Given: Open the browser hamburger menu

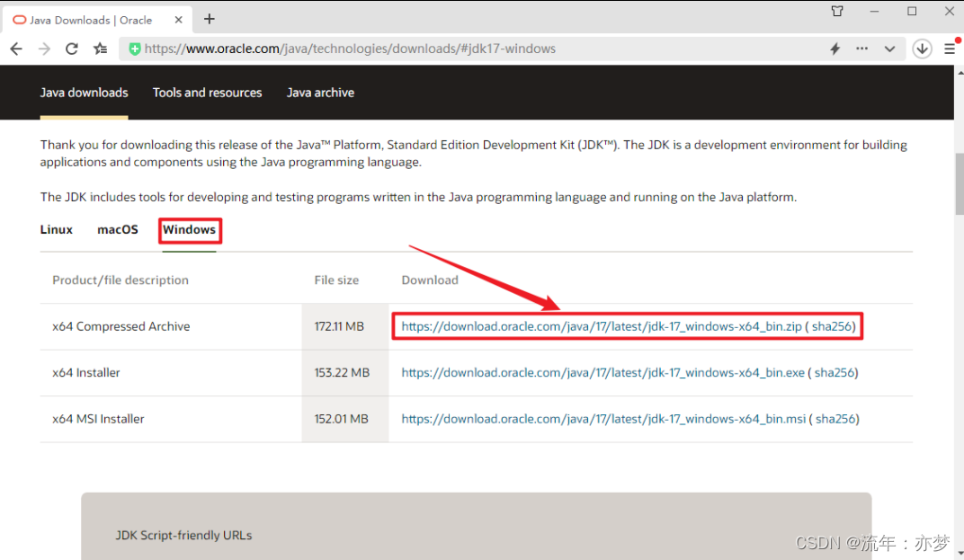Looking at the screenshot, I should 950,49.
